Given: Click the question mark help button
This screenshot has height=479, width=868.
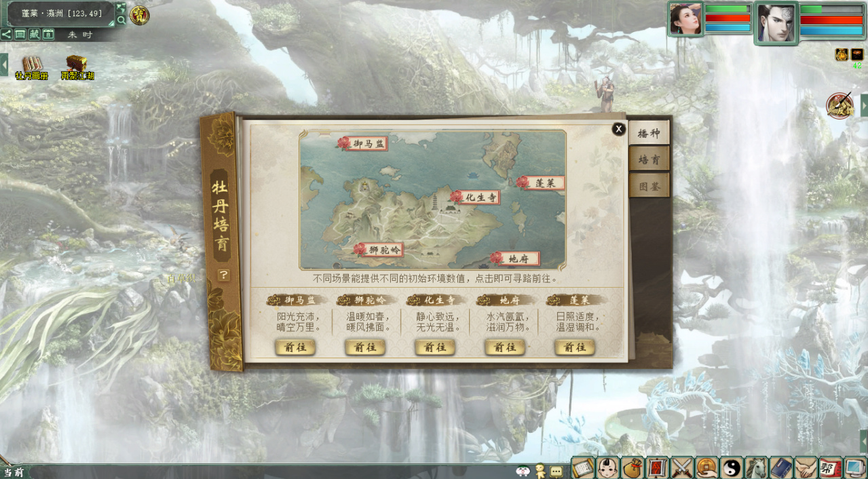Looking at the screenshot, I should pos(223,275).
